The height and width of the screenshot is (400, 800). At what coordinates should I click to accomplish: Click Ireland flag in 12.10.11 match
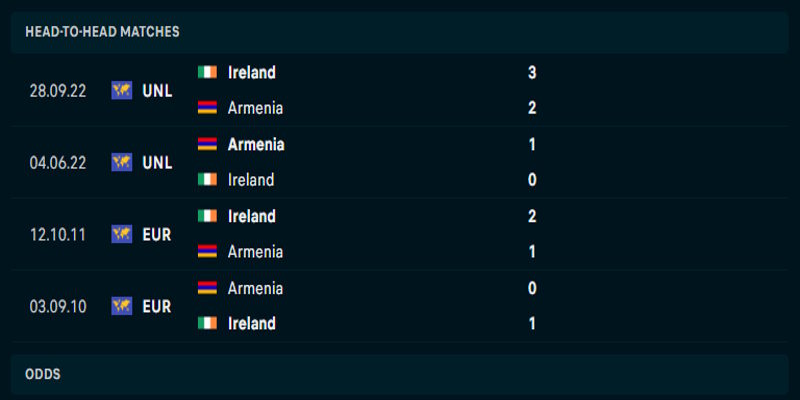coord(207,216)
